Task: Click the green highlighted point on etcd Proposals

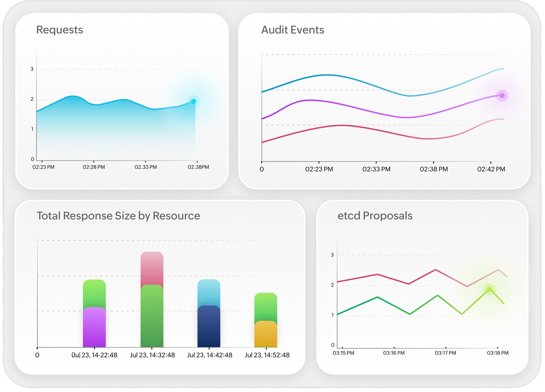Action: point(489,290)
